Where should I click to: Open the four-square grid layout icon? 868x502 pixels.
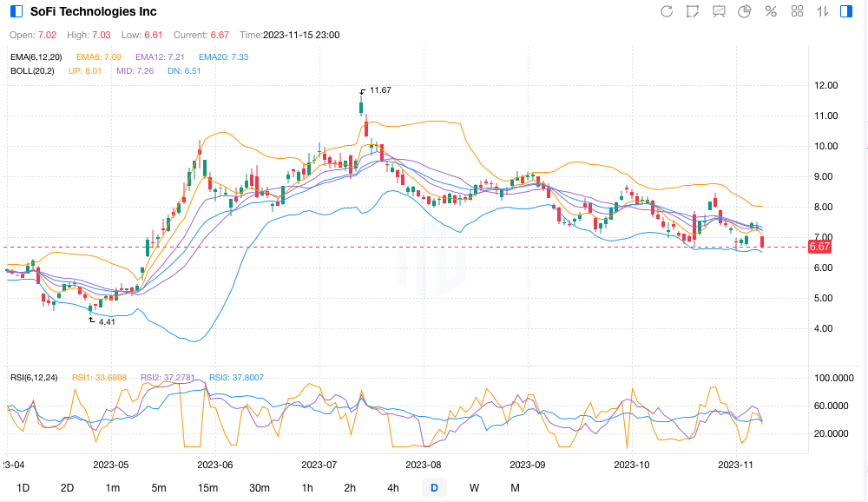tap(798, 11)
